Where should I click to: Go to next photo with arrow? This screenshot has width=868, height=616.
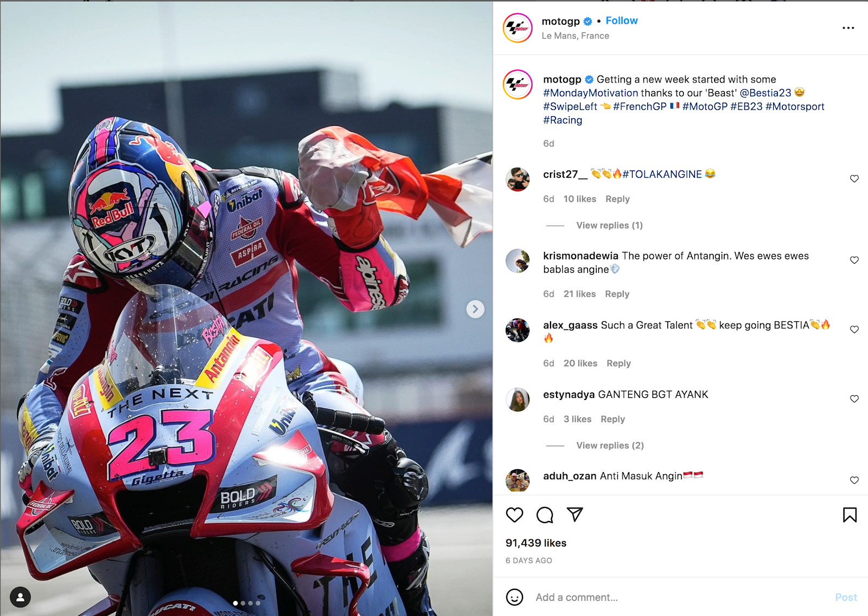475,309
